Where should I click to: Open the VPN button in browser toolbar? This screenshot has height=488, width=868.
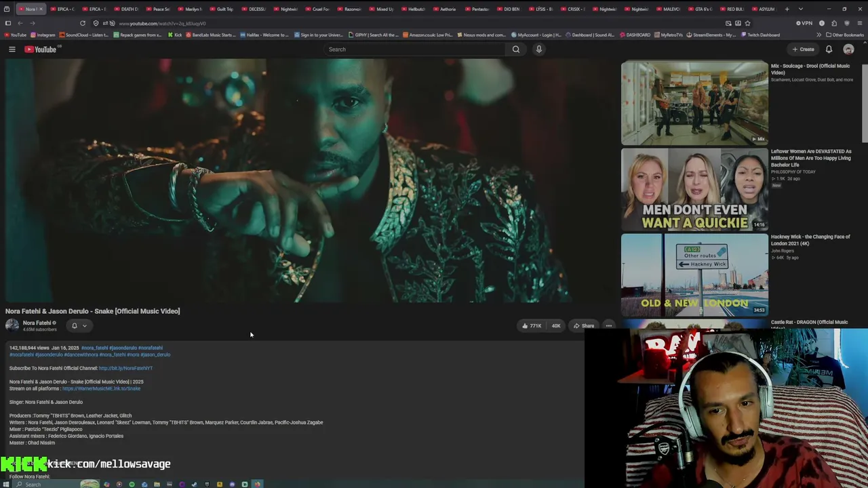[x=804, y=23]
